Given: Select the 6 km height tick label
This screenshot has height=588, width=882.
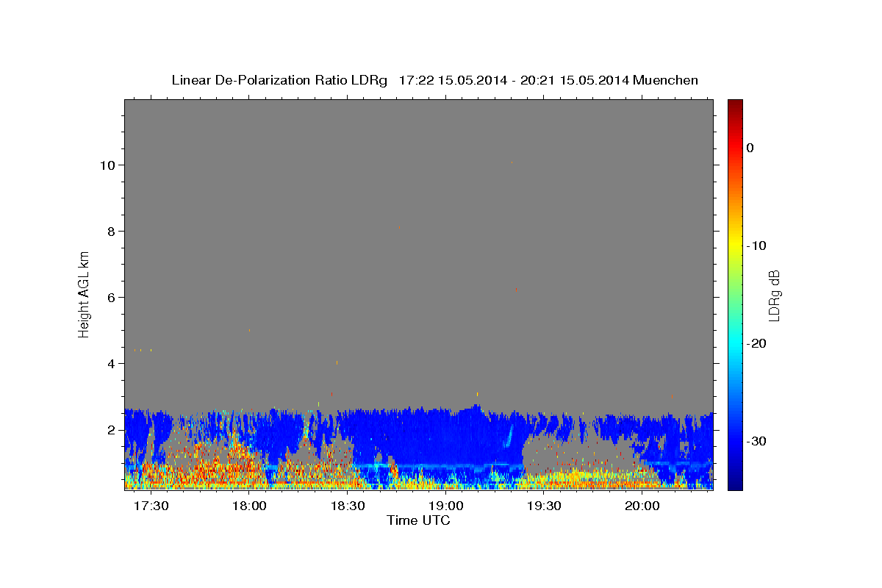Looking at the screenshot, I should click(x=110, y=297).
